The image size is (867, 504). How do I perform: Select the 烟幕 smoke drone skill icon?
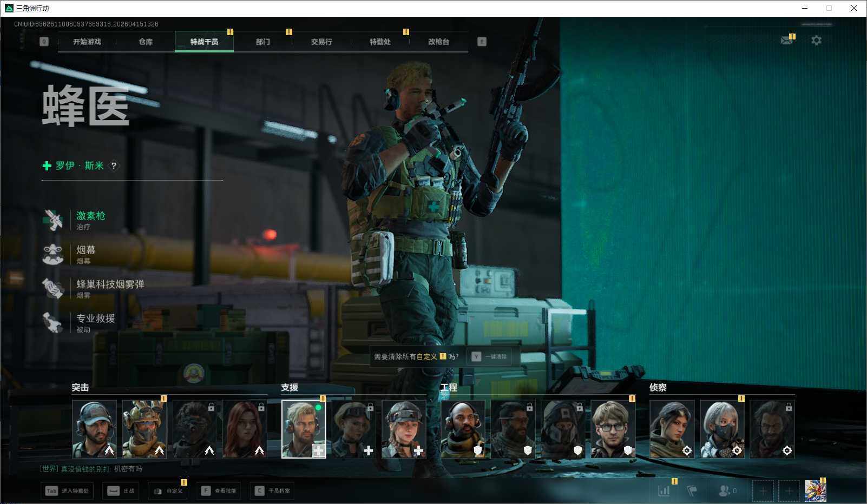tap(53, 254)
